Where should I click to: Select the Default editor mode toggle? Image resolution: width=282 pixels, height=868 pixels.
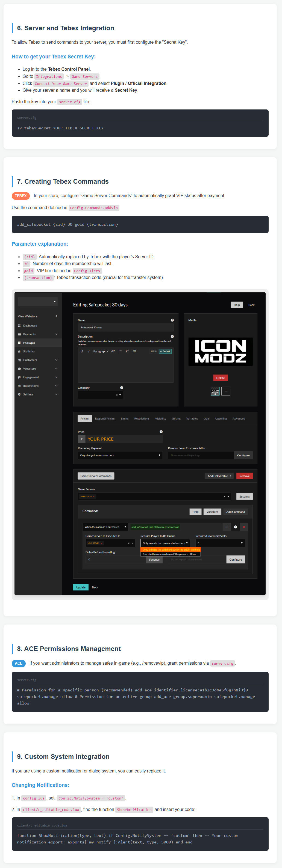165,351
